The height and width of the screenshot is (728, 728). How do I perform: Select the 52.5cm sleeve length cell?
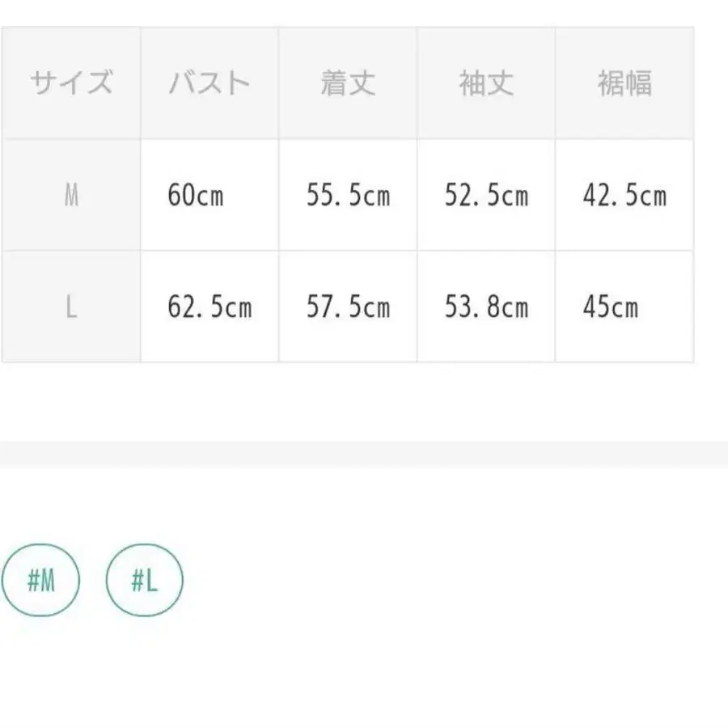pos(486,196)
